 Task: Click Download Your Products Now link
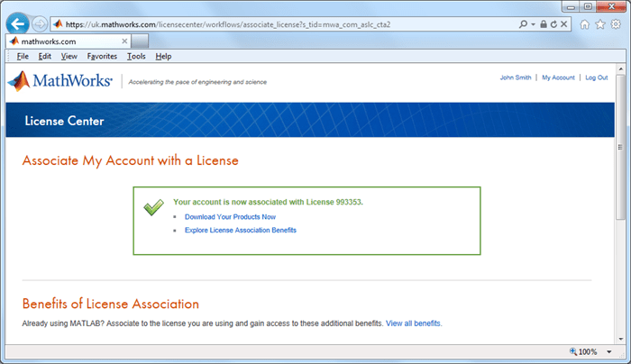(x=230, y=217)
